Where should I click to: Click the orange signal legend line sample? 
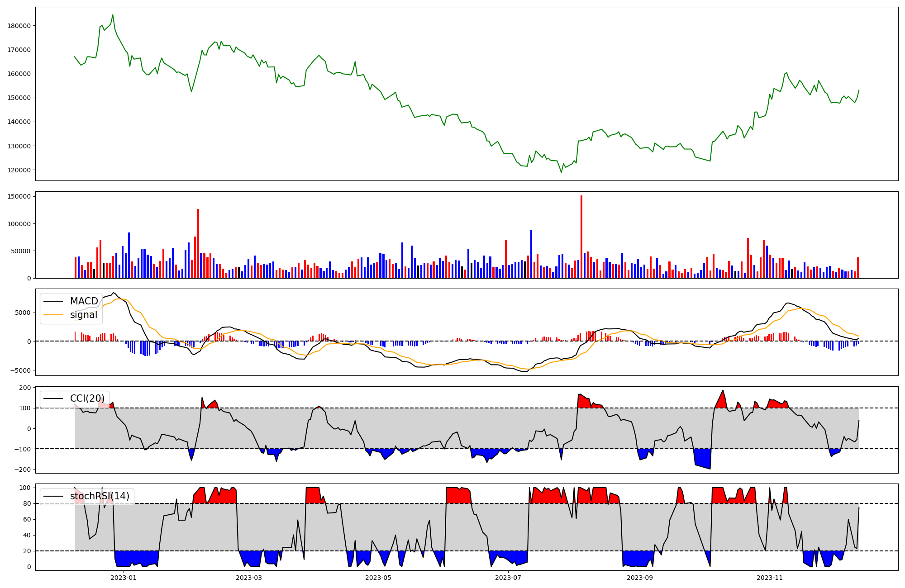(x=53, y=315)
